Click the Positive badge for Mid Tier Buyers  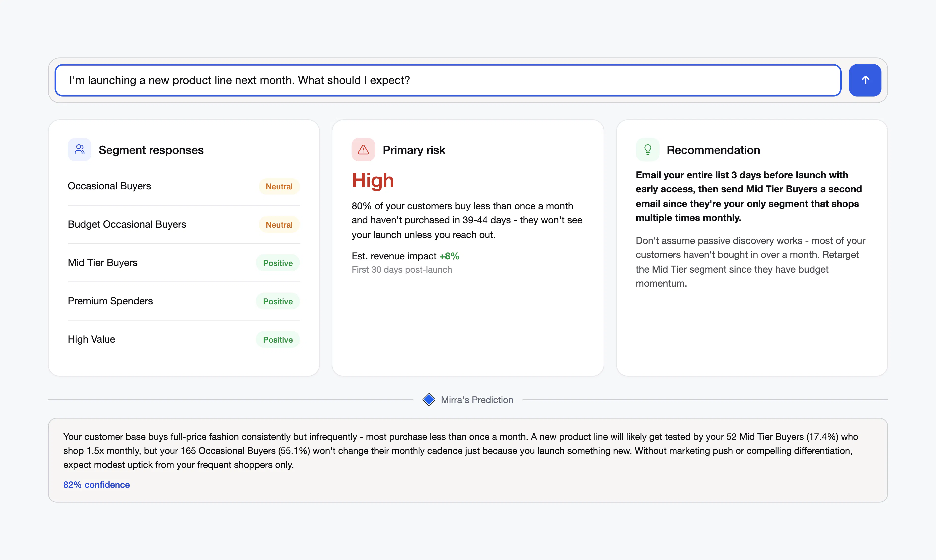278,263
